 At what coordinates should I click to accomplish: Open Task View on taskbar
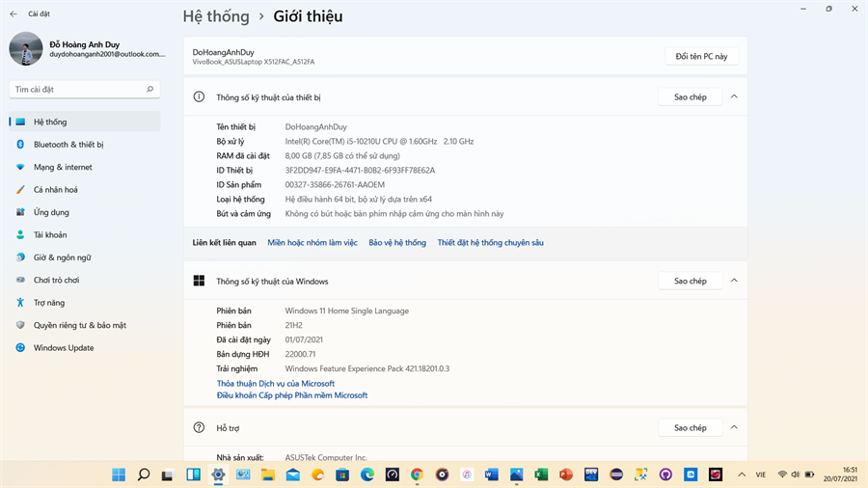168,474
